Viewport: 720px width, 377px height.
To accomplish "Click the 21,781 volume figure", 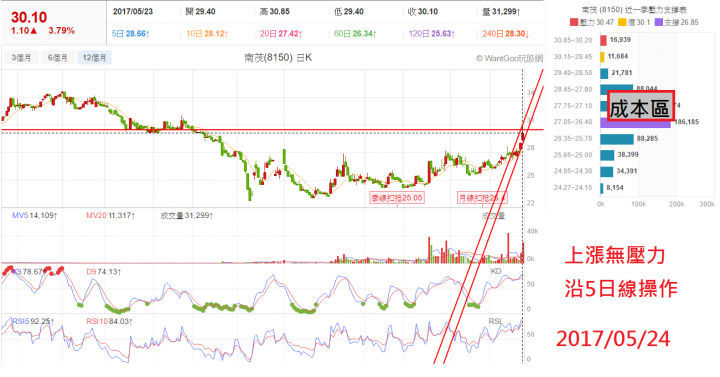I will [x=622, y=73].
